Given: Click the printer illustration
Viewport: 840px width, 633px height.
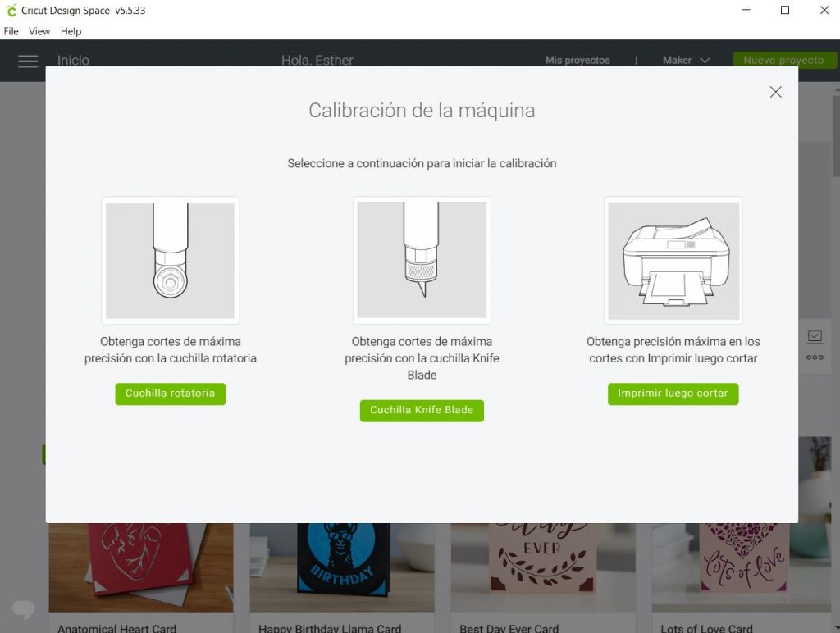Looking at the screenshot, I should point(673,260).
